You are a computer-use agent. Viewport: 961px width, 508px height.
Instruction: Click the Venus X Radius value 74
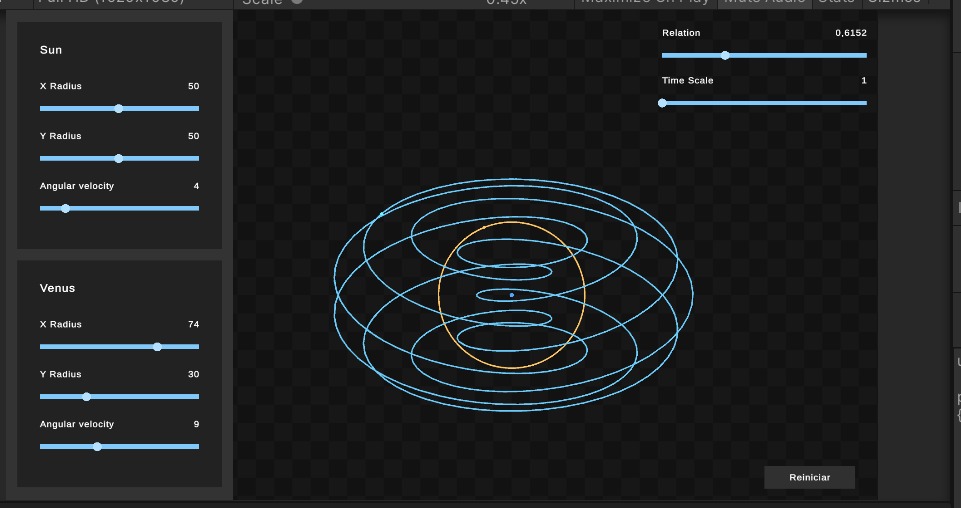(194, 324)
